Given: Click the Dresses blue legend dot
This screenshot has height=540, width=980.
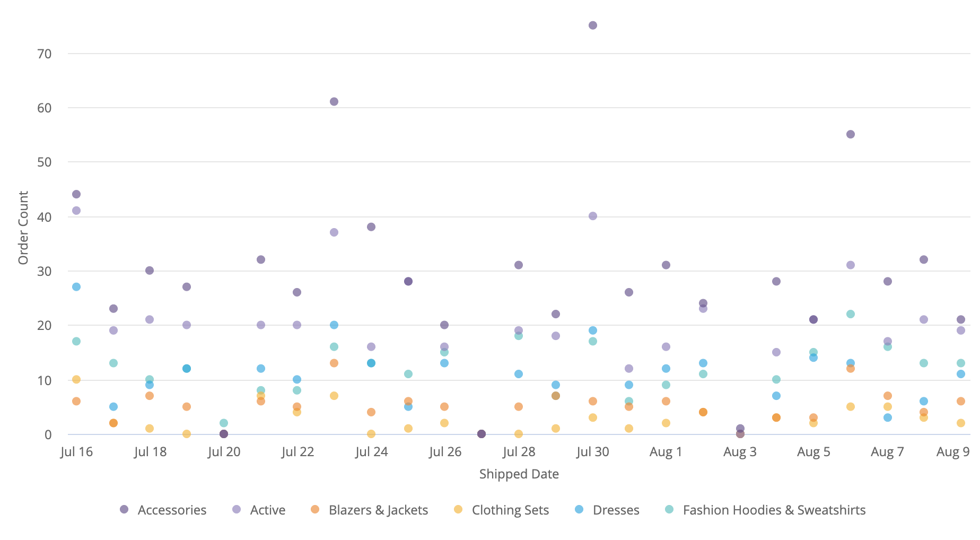Looking at the screenshot, I should tap(579, 509).
